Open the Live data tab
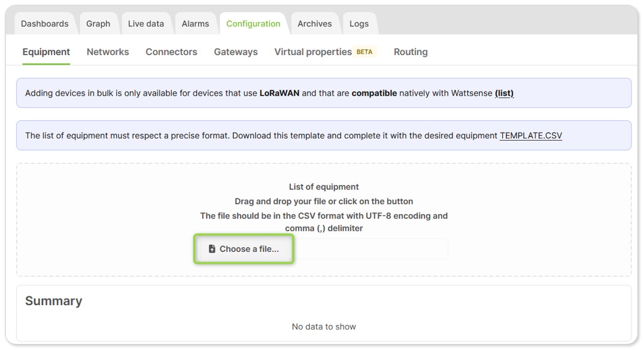Screen dimensions: 644x350 click(146, 24)
